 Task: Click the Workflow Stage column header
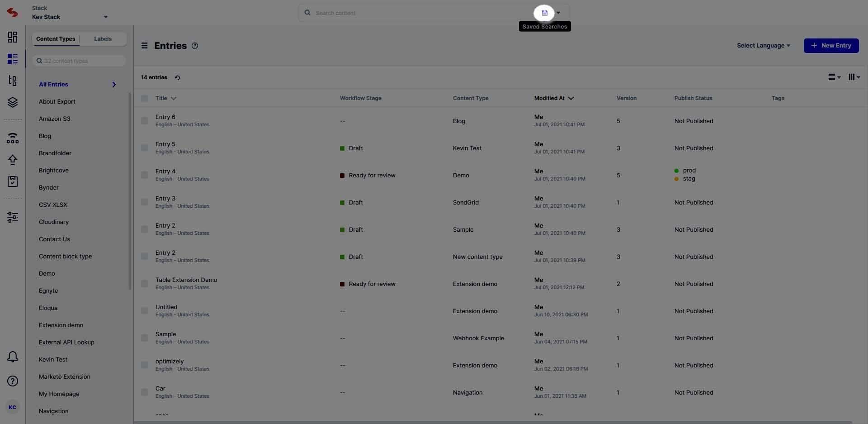point(360,98)
